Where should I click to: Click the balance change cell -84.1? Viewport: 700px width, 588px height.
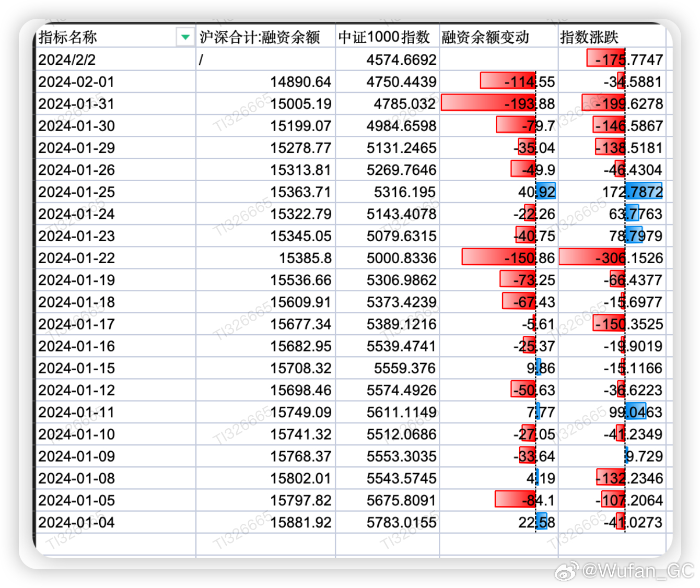pyautogui.click(x=498, y=500)
